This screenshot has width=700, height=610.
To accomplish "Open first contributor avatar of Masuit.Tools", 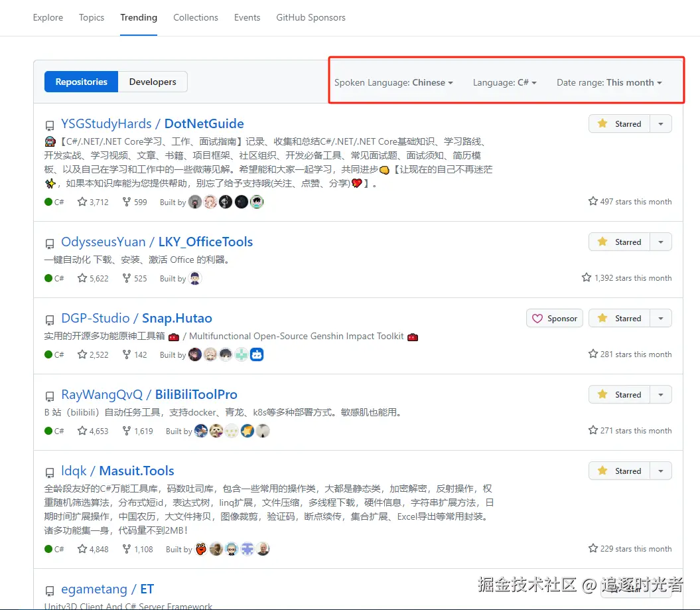I will coord(201,549).
